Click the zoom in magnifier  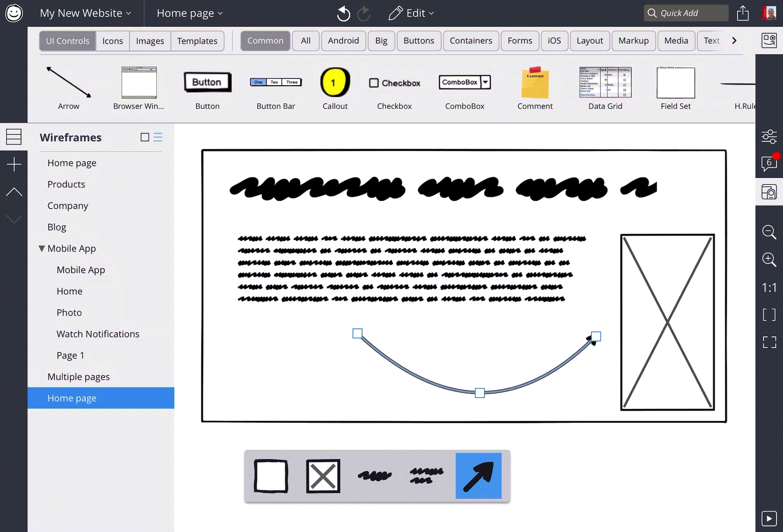pyautogui.click(x=769, y=259)
